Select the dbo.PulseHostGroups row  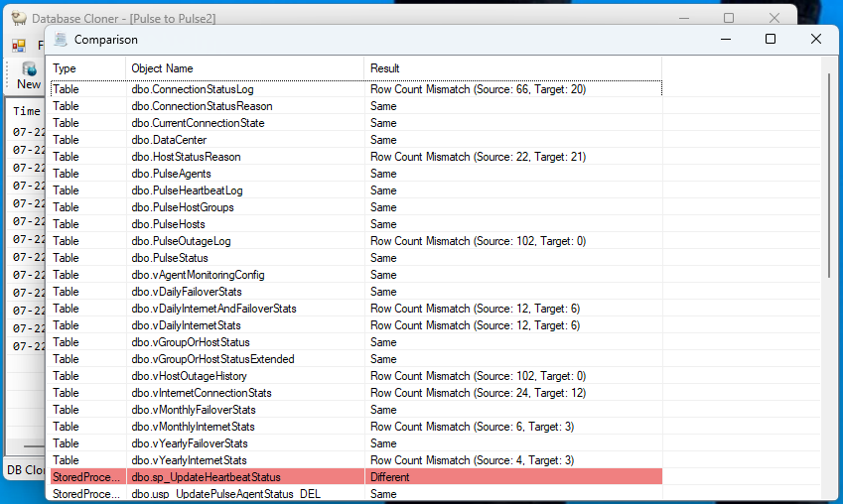coord(355,207)
